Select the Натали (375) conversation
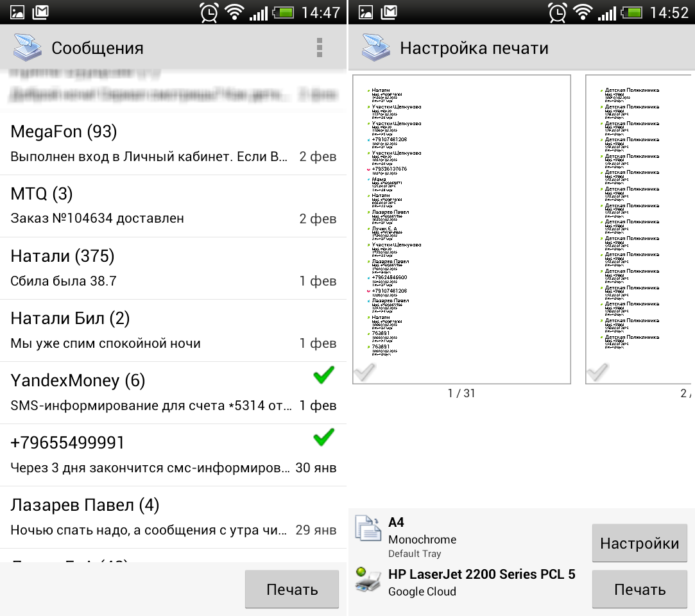Viewport: 695px width, 616px height. click(x=173, y=268)
